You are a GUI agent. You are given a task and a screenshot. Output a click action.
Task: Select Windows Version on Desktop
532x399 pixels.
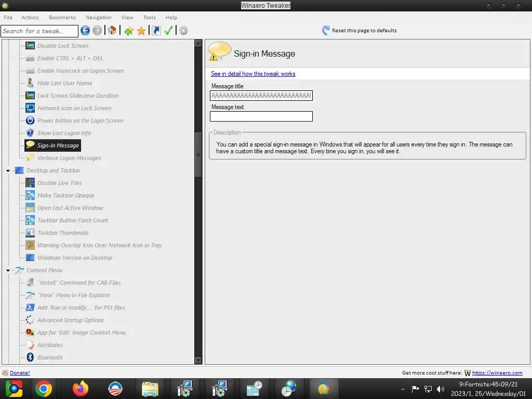pyautogui.click(x=75, y=258)
